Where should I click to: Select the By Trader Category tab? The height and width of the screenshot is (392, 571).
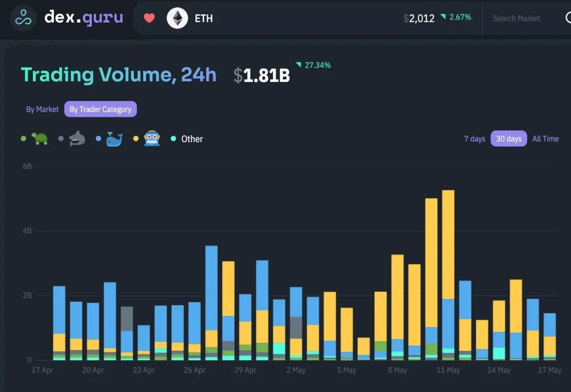coord(100,109)
